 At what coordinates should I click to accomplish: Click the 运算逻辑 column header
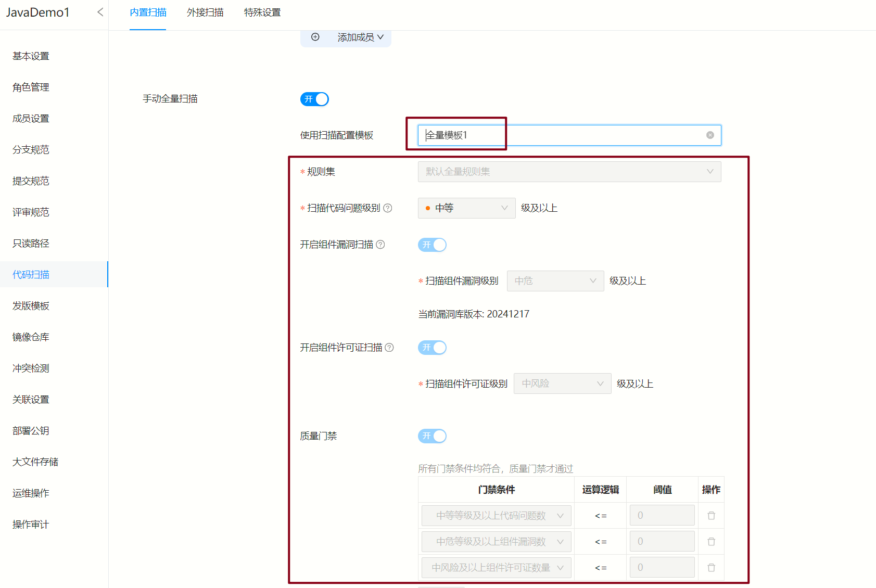(601, 490)
